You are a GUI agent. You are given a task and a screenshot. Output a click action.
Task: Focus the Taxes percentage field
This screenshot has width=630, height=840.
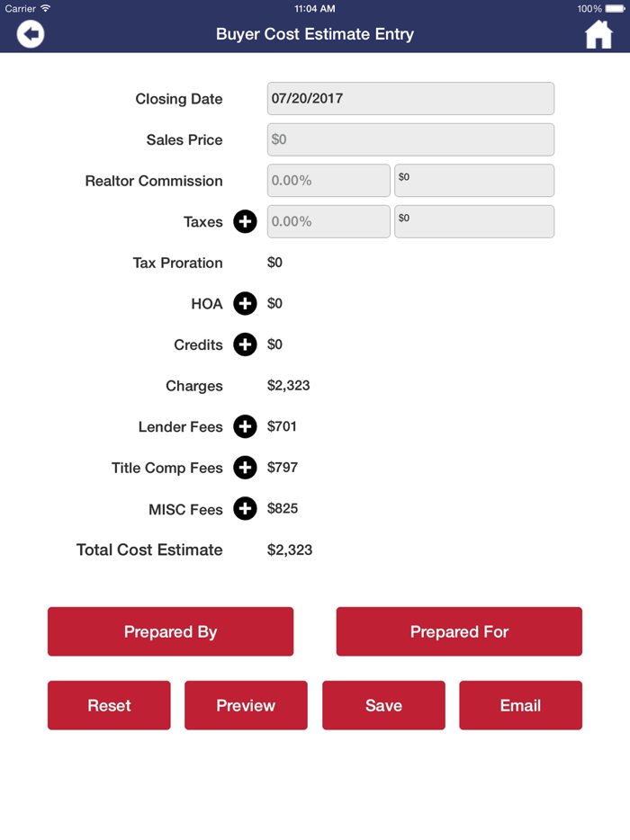[x=328, y=221]
